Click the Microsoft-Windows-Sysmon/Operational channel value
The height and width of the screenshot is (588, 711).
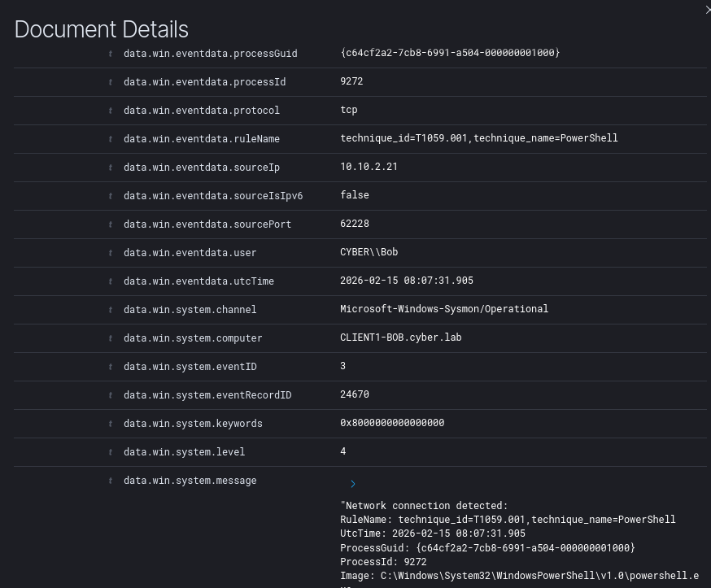(443, 309)
